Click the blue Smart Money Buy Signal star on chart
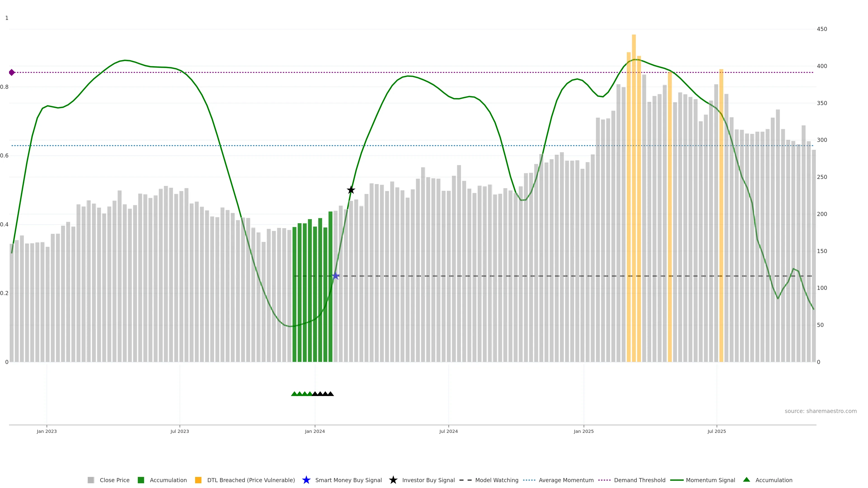This screenshot has width=868, height=488. (x=336, y=276)
